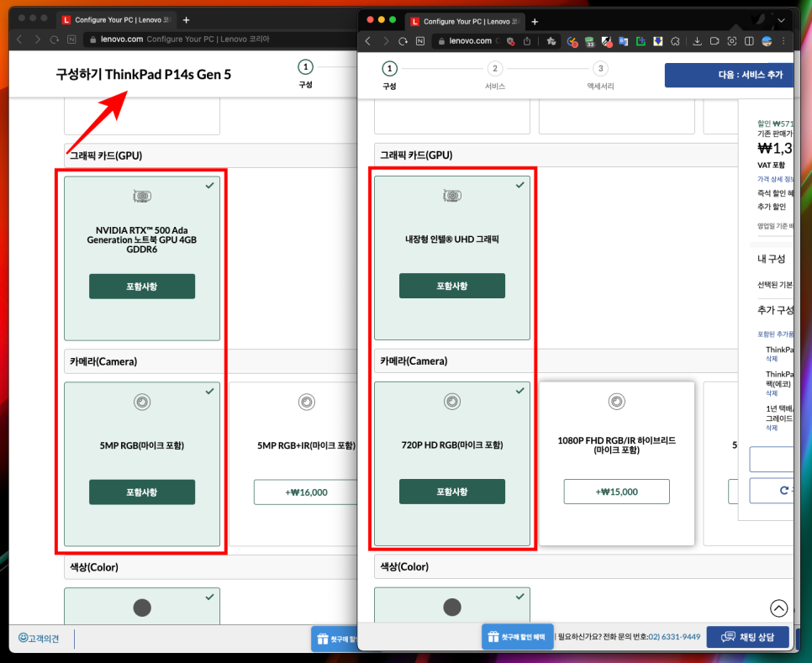
Task: Select NVIDIA RTX 500 Ada GPU card in left window
Action: [x=142, y=258]
